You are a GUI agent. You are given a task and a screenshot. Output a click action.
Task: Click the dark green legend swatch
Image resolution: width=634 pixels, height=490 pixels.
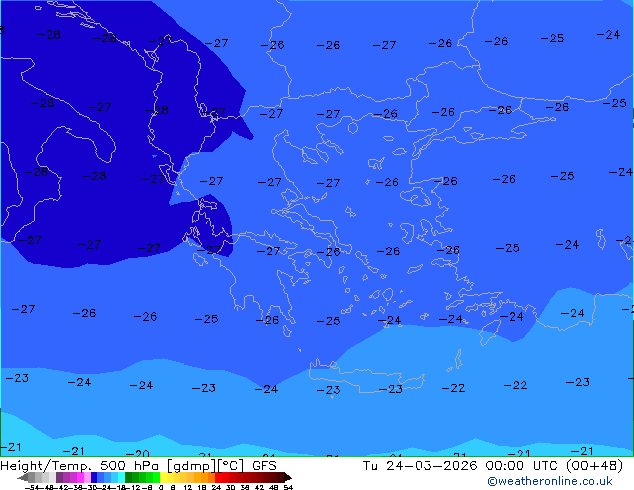click(x=129, y=477)
